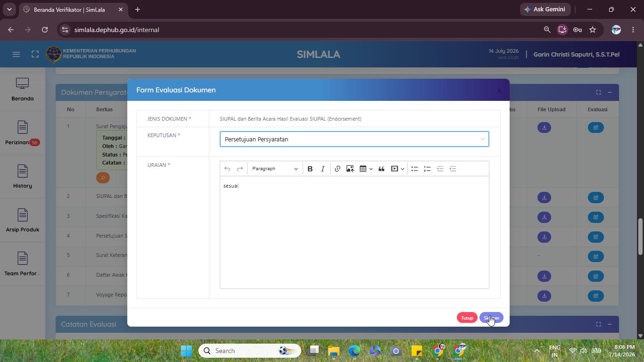Image resolution: width=644 pixels, height=362 pixels.
Task: Collapse the Dokumen Persyaratan panel
Action: coord(610,92)
